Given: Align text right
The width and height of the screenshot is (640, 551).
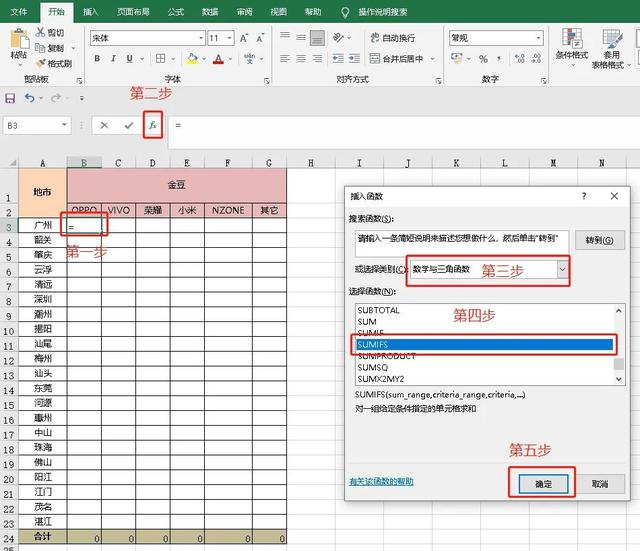Looking at the screenshot, I should click(x=317, y=59).
